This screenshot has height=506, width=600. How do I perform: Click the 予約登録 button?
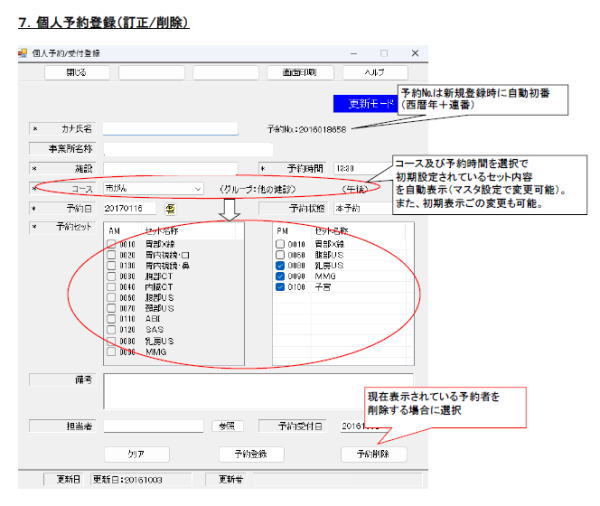[x=251, y=454]
